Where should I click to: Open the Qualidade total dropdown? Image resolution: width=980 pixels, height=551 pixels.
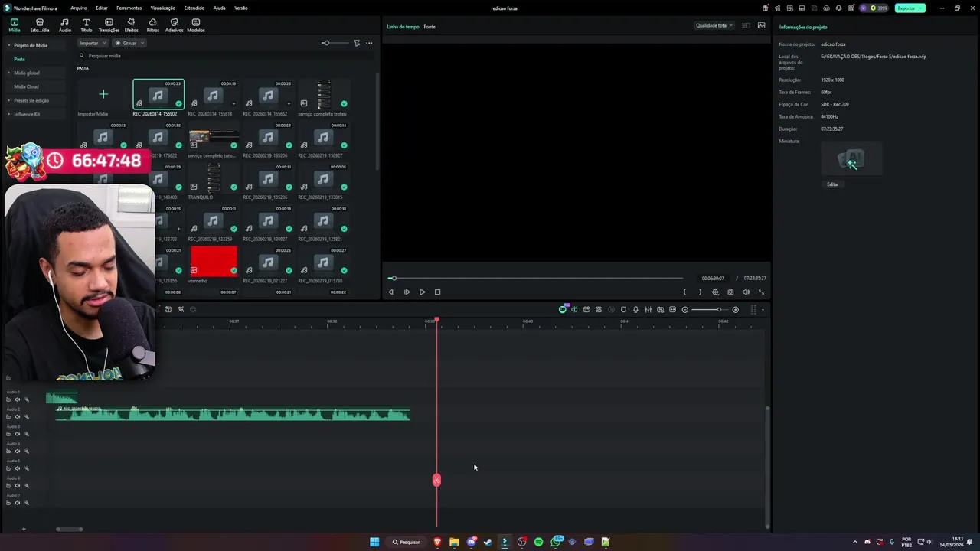coord(714,26)
